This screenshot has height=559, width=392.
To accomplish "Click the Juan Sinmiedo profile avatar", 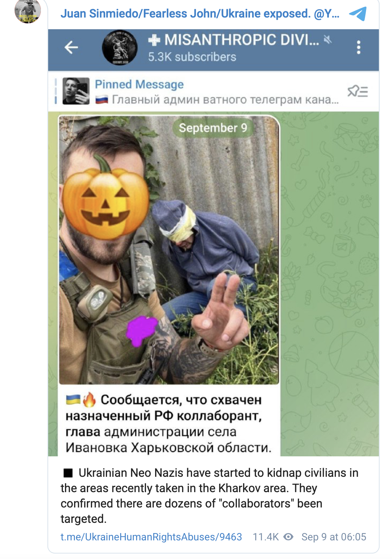I will tap(28, 12).
